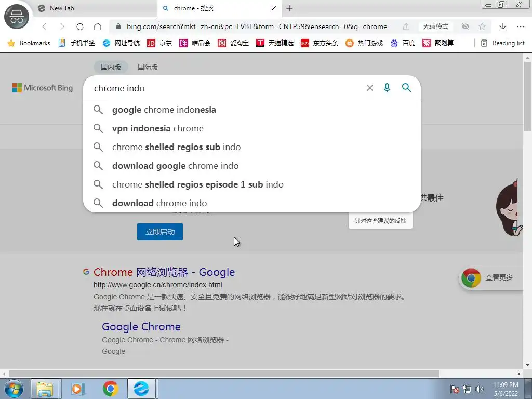Open a new tab with the plus button
The image size is (532, 399).
(x=289, y=8)
